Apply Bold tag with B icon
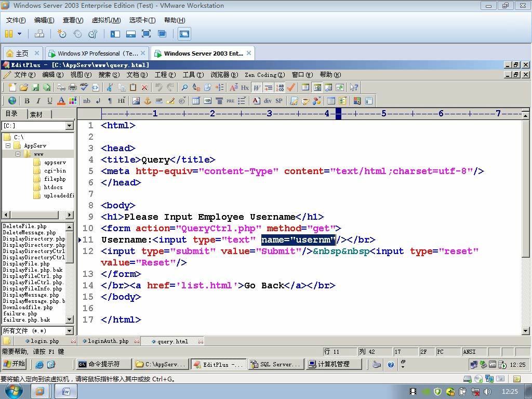This screenshot has height=399, width=532. (x=27, y=101)
